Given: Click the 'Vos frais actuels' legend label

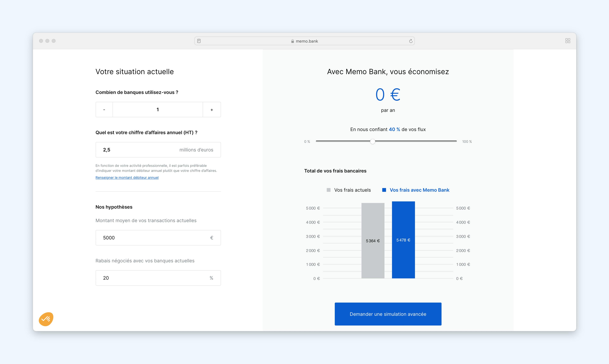Looking at the screenshot, I should point(353,190).
